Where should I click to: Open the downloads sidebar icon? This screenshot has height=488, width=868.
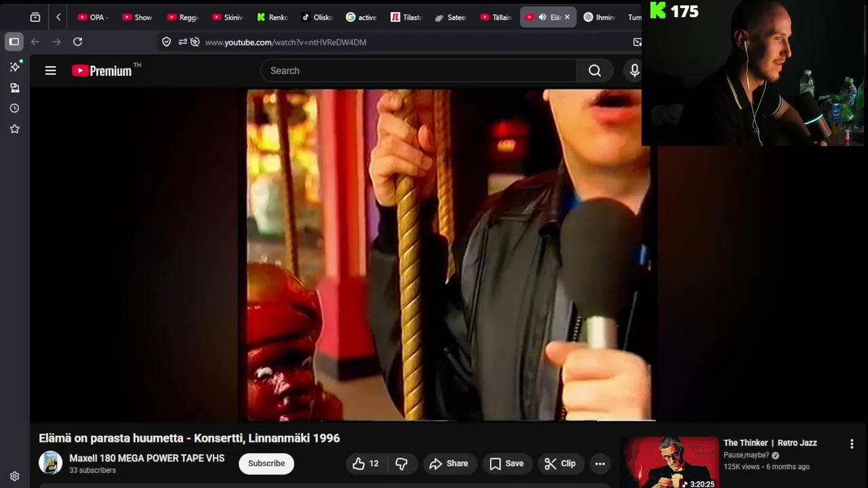pos(14,87)
